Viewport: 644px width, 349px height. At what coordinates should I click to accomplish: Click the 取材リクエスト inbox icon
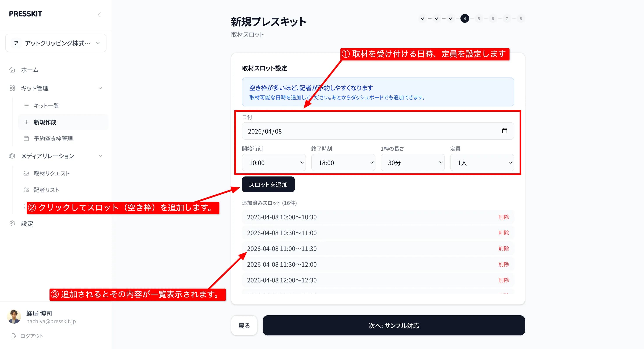[26, 173]
